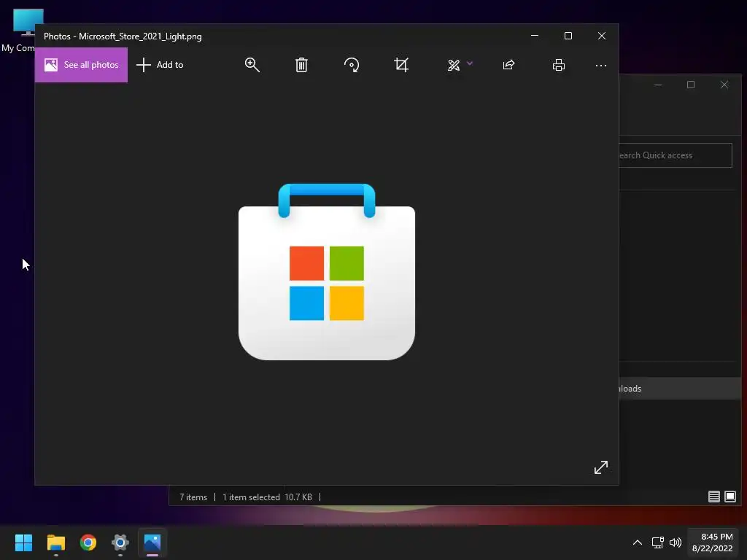The image size is (747, 560).
Task: Maximize the File Explorer window behind Photos
Action: pyautogui.click(x=691, y=85)
